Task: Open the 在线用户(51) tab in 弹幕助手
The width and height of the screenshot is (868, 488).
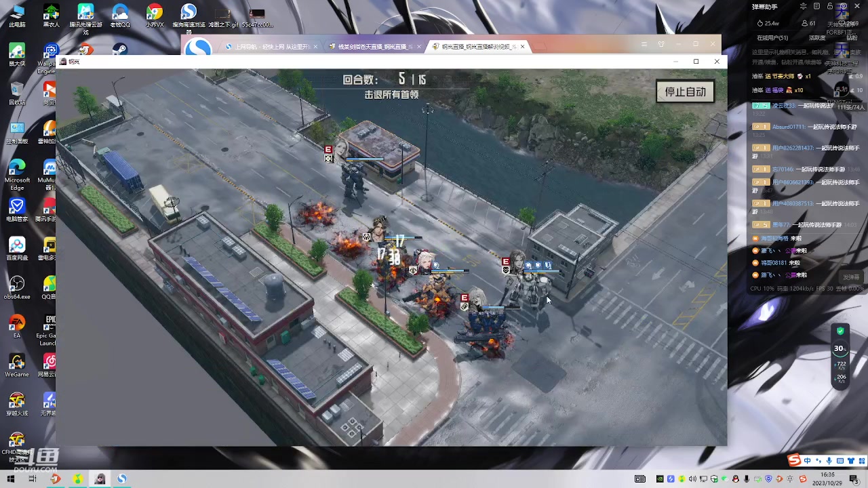Action: point(772,38)
